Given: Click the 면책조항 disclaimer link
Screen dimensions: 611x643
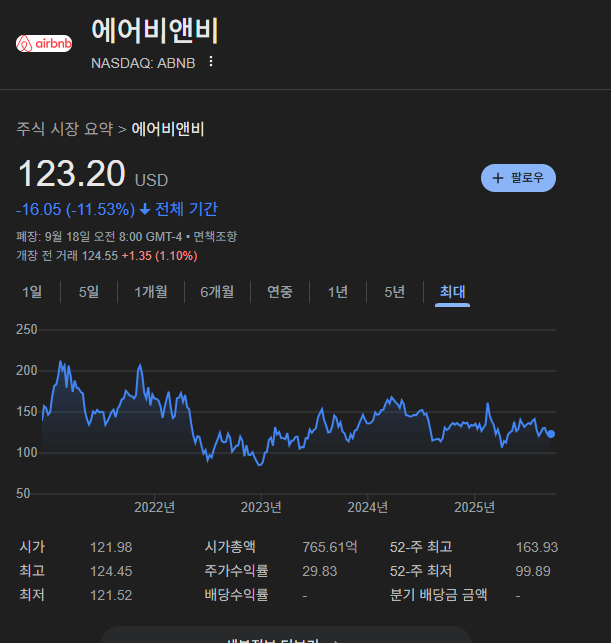Looking at the screenshot, I should (215, 237).
